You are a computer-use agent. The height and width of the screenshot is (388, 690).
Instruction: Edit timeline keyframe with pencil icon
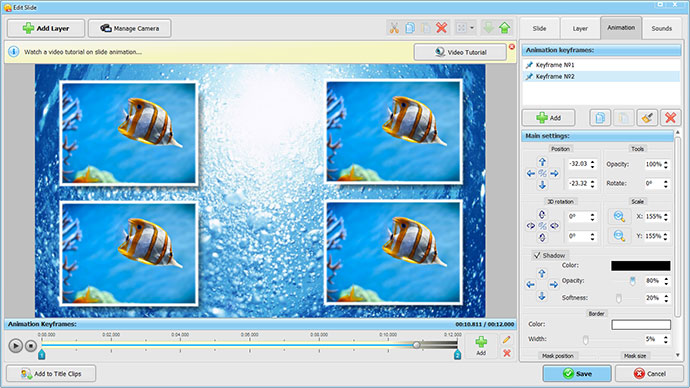pyautogui.click(x=506, y=339)
